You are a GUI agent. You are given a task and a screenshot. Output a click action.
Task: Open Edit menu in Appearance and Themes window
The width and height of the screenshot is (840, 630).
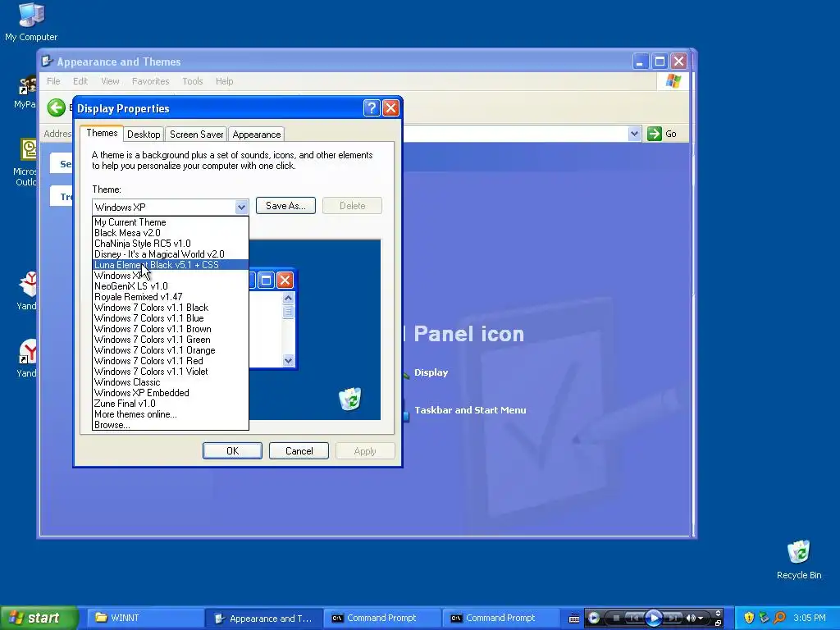80,81
